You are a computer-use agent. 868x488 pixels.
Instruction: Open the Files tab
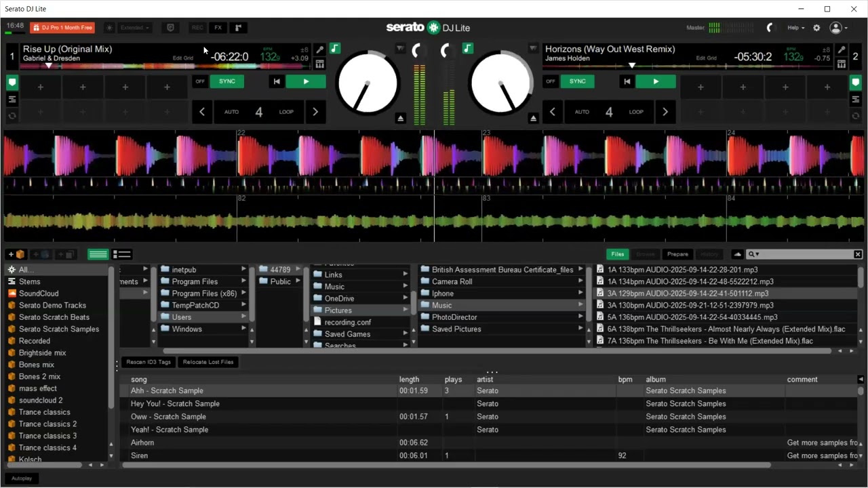(617, 254)
